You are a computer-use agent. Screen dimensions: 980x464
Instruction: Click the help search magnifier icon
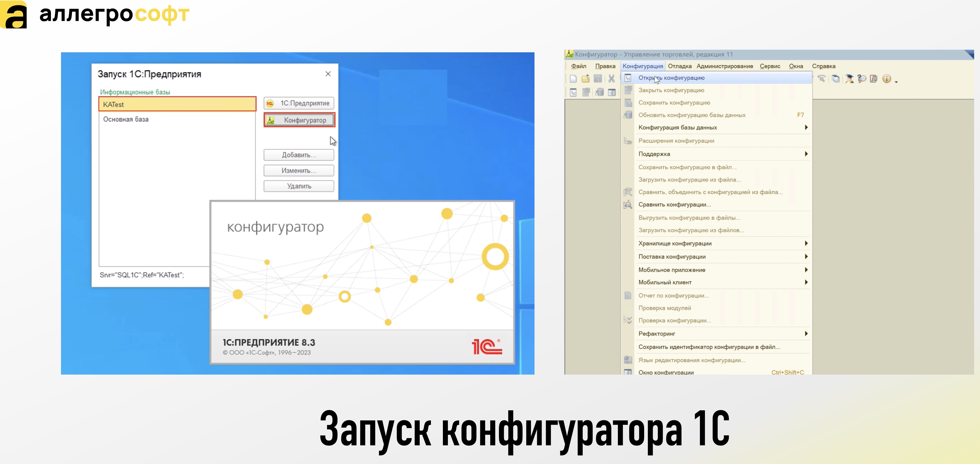click(x=862, y=79)
